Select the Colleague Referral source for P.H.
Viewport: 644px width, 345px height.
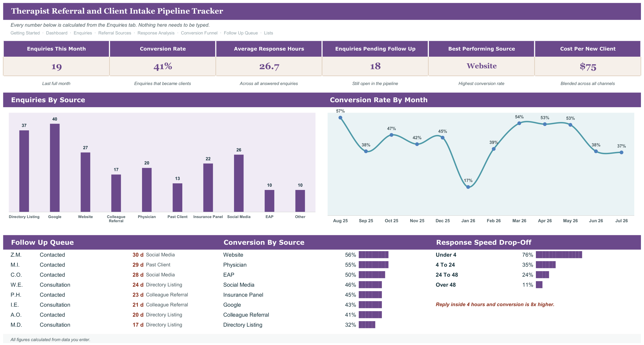pos(167,295)
